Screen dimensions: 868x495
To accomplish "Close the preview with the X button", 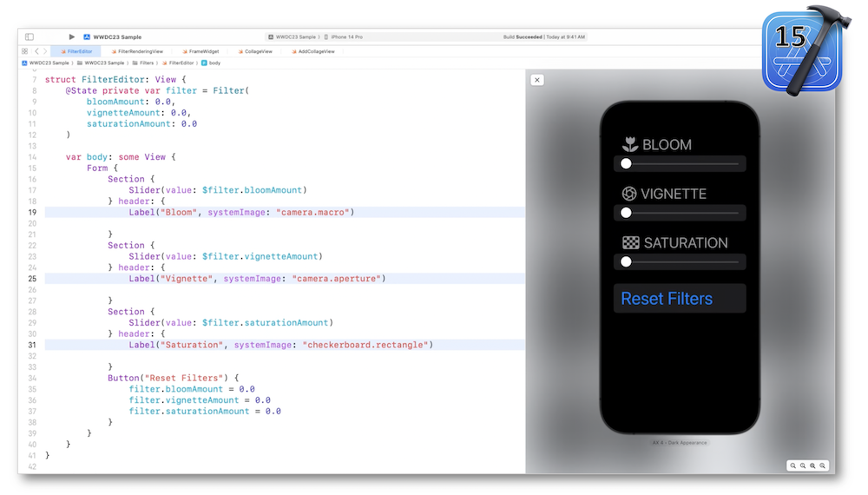I will tap(537, 80).
